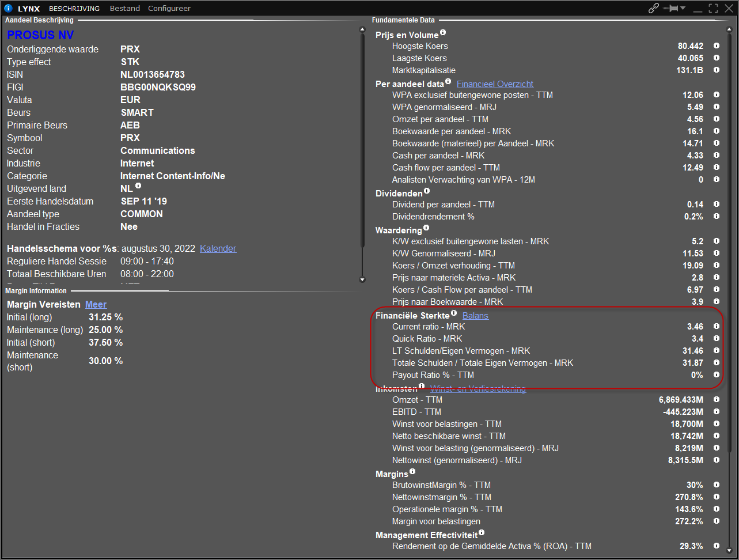739x560 pixels.
Task: Click the info icon on the Cash per aandeel row
Action: pos(717,155)
